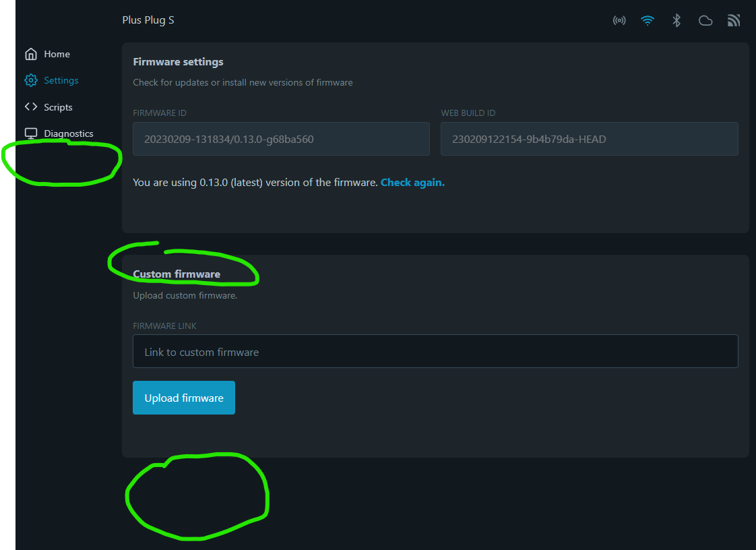Click the Check again link
Viewport: 756px width, 550px height.
click(x=412, y=183)
